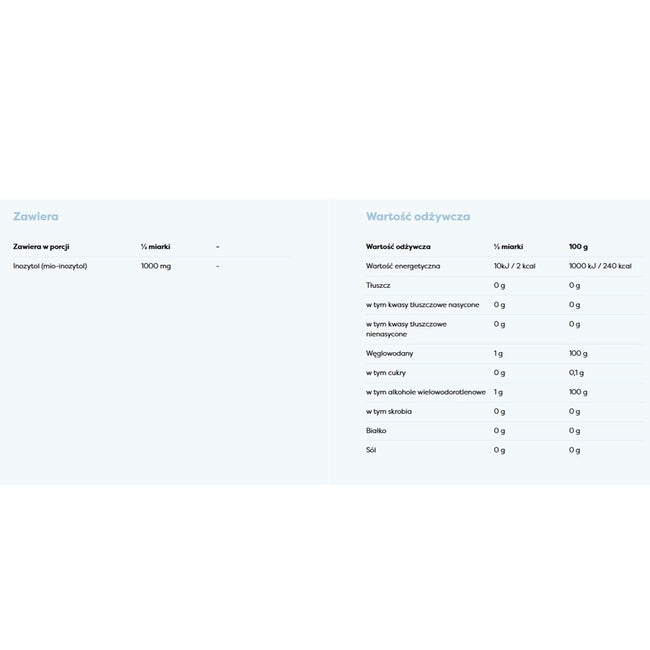Select the Węglowodany row label
This screenshot has height=650, width=650.
tap(390, 353)
